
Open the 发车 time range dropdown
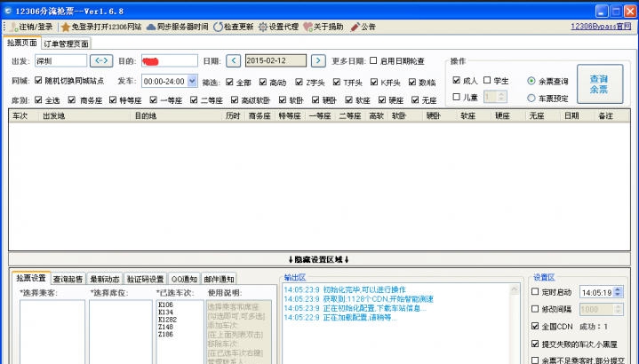(192, 81)
